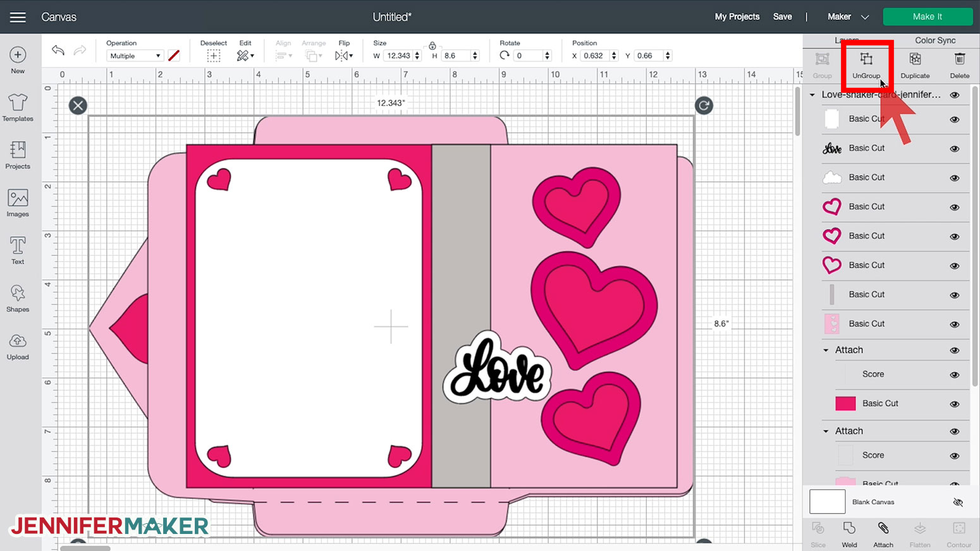
Task: Click the Deselect icon
Action: (x=214, y=56)
